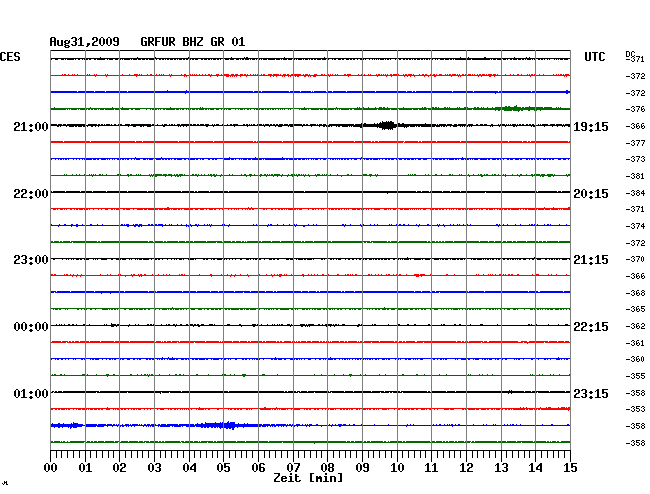
Task: Click the DC value -377
Action: pyautogui.click(x=635, y=143)
